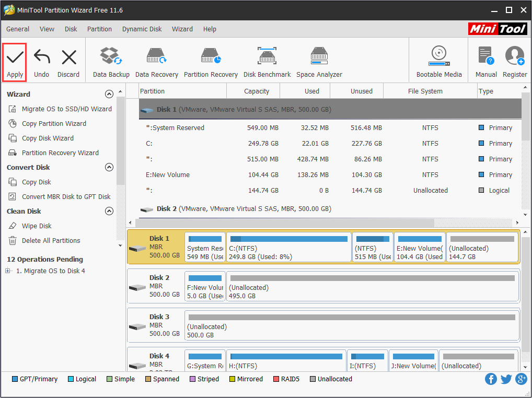Screen dimensions: 532x398
Task: Open the General menu
Action: (x=18, y=29)
